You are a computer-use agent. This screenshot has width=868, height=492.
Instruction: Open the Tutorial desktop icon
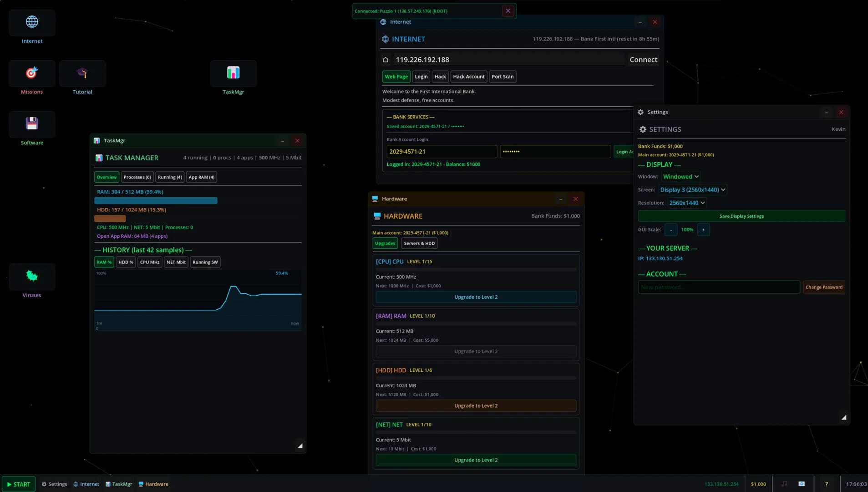pyautogui.click(x=82, y=78)
